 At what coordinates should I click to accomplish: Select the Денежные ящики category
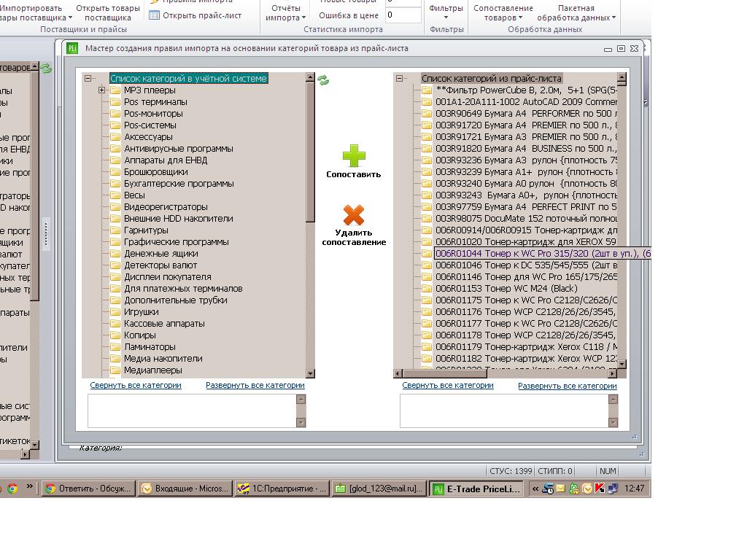[161, 253]
